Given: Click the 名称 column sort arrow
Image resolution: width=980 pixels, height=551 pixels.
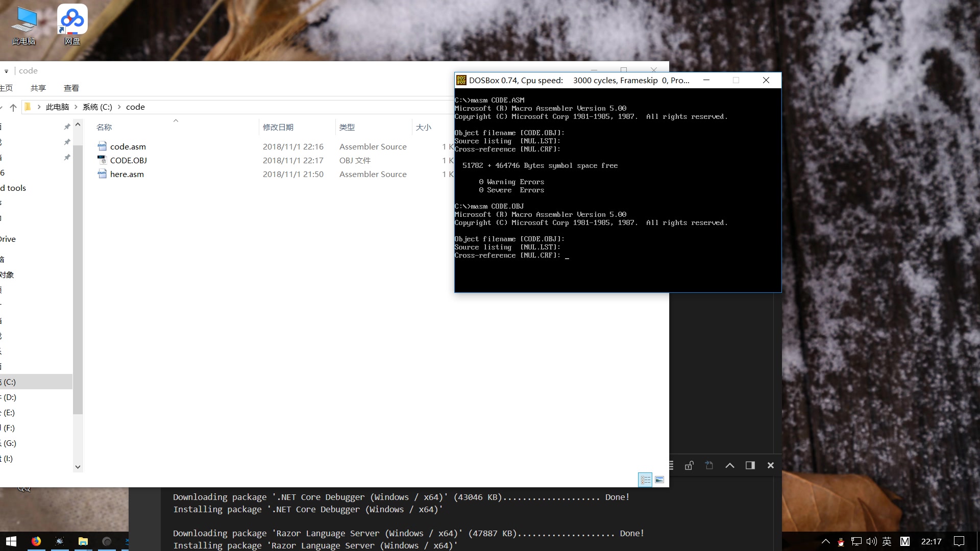Looking at the screenshot, I should pos(176,121).
